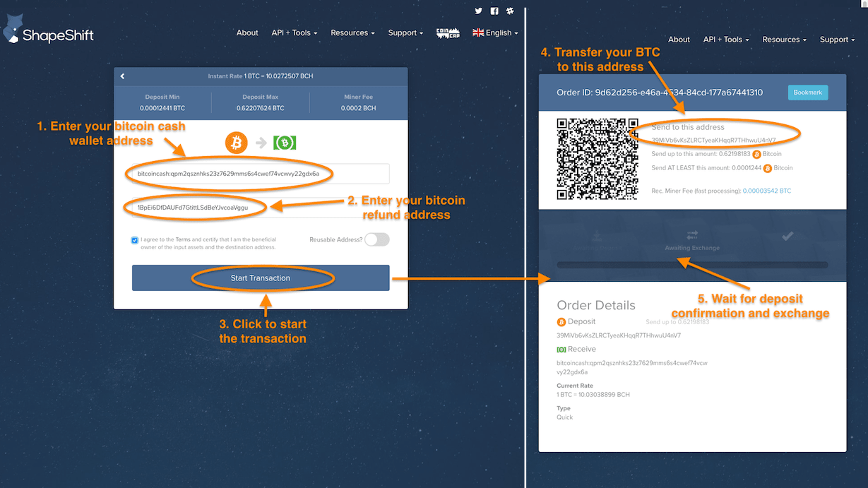The width and height of the screenshot is (868, 488).
Task: Click the order progress bar
Action: pyautogui.click(x=692, y=265)
